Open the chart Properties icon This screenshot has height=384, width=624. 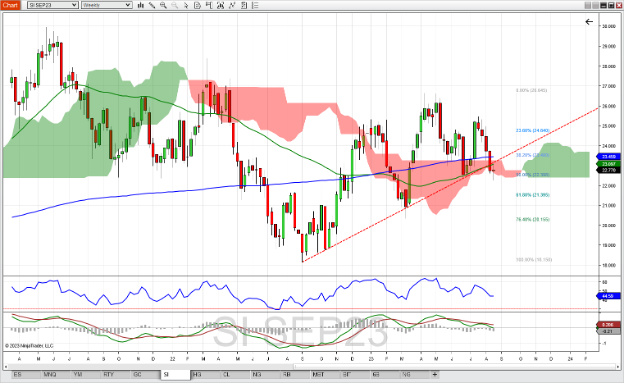click(x=244, y=5)
